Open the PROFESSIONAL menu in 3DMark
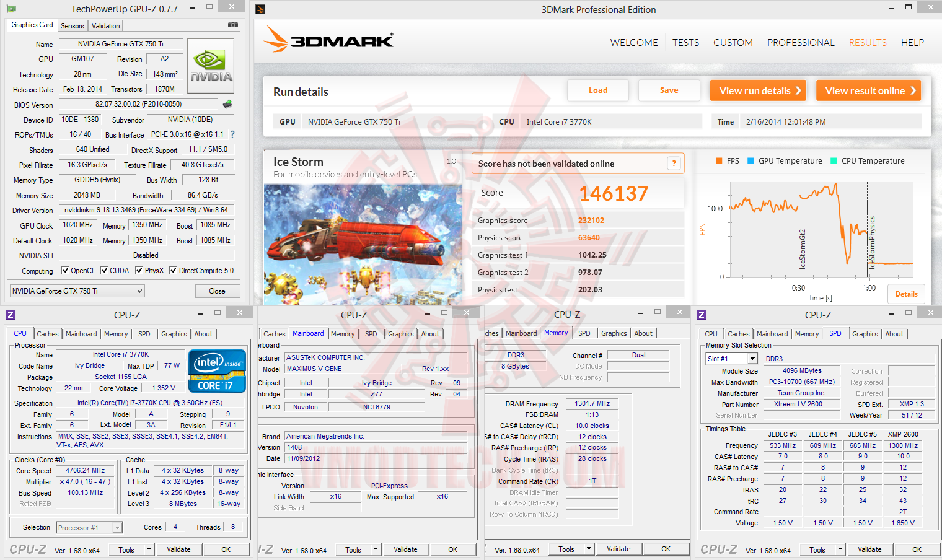The height and width of the screenshot is (560, 942). coord(801,43)
